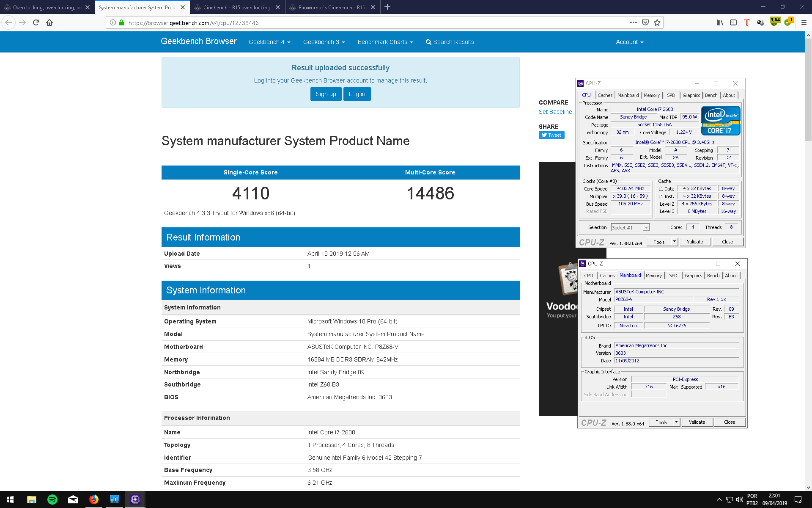This screenshot has height=508, width=812.
Task: Click Geekbench Browser logo link
Action: (x=199, y=41)
